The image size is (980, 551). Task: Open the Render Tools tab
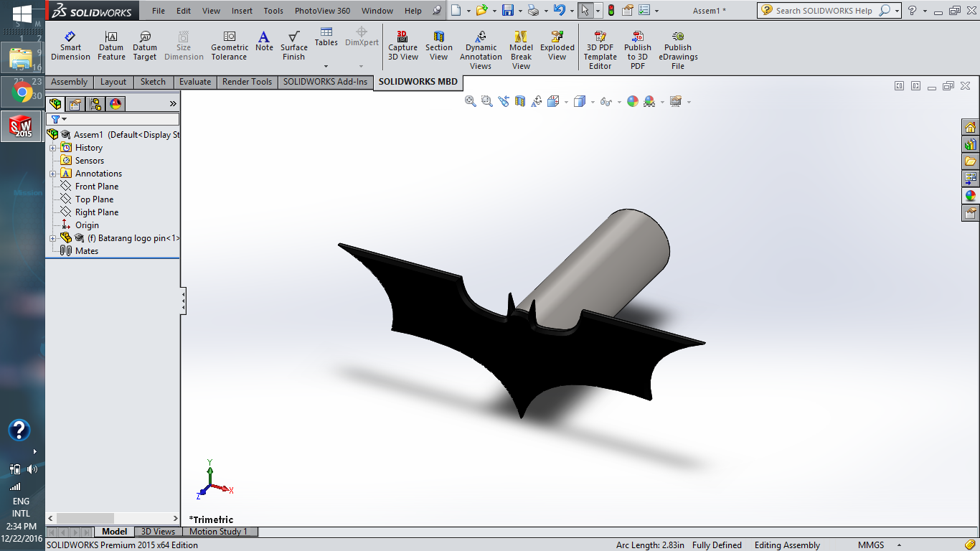coord(247,82)
